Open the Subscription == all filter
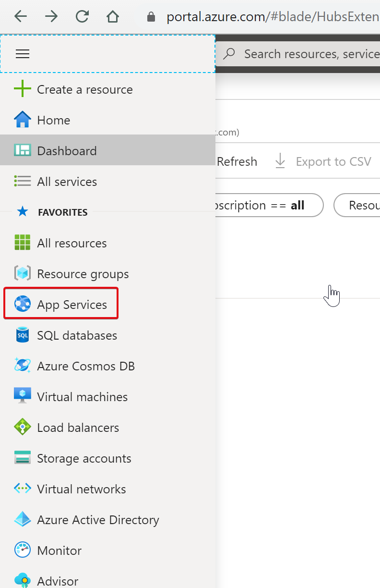Screen dimensions: 380x588 [269, 206]
